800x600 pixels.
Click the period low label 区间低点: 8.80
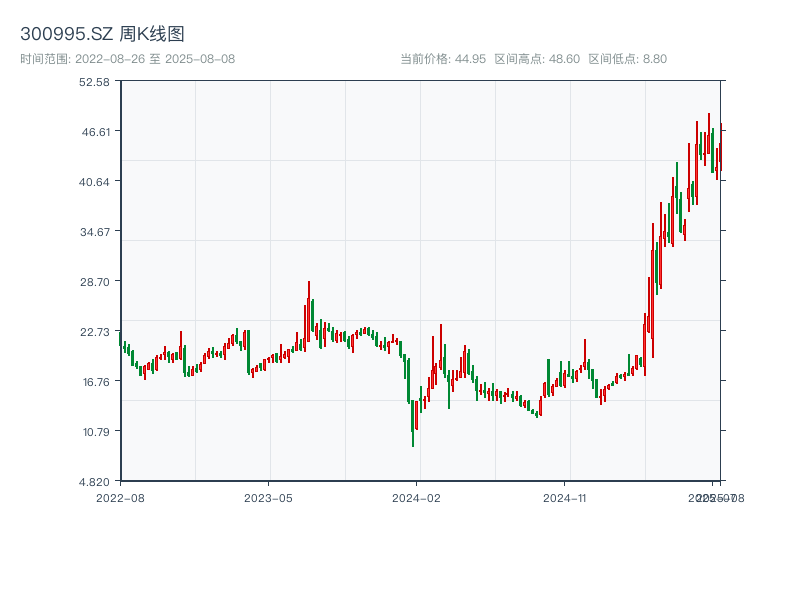click(628, 59)
